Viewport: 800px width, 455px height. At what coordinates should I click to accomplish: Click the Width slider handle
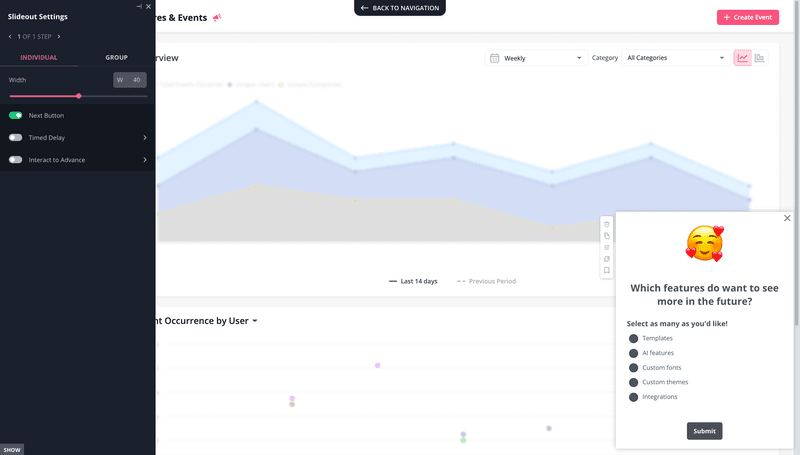pyautogui.click(x=78, y=96)
